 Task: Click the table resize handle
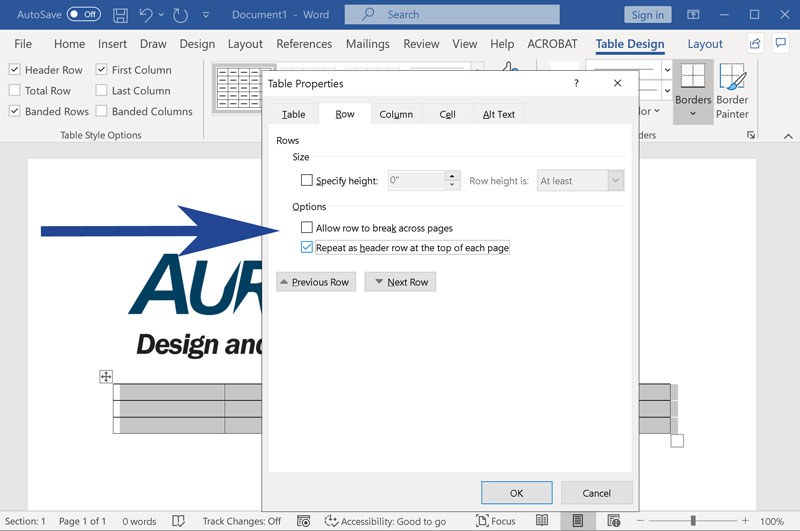[x=677, y=441]
